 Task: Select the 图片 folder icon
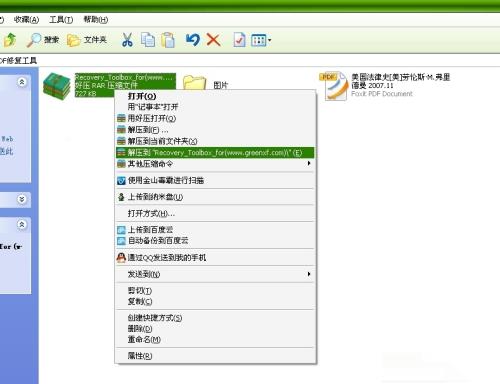click(x=195, y=83)
